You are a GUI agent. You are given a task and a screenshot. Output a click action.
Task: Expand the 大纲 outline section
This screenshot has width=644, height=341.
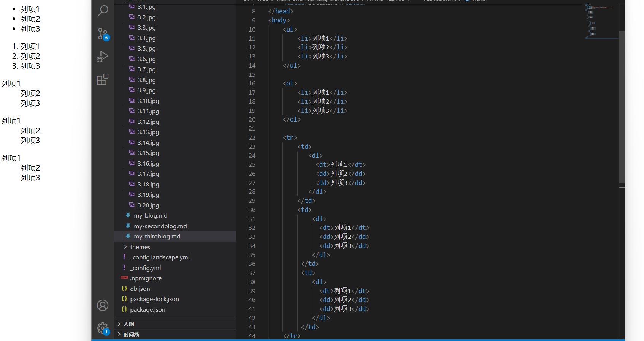128,324
